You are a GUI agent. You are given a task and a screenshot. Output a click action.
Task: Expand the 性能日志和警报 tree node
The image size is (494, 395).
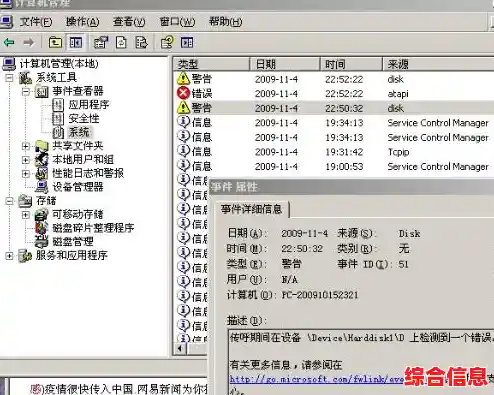pos(26,173)
